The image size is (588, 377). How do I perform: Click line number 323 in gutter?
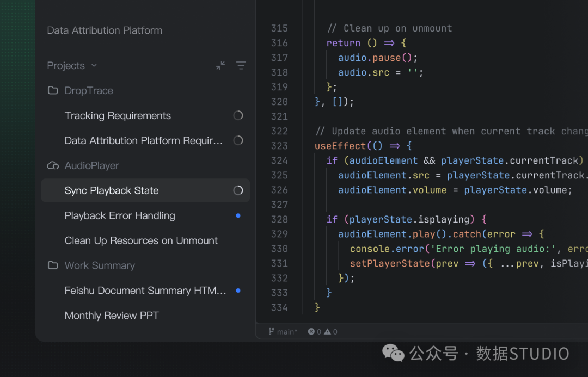tap(279, 146)
